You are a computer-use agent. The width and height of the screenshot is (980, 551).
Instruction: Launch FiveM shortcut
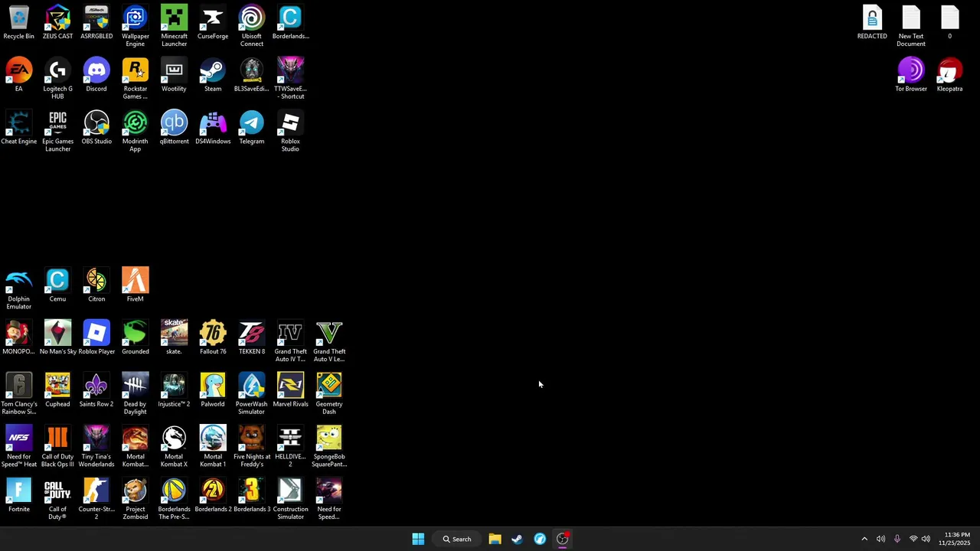(136, 285)
